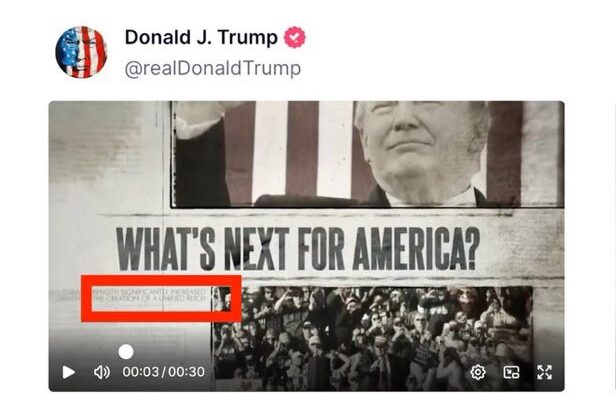Click inside the red highlighted box
This screenshot has width=616, height=400.
[161, 299]
